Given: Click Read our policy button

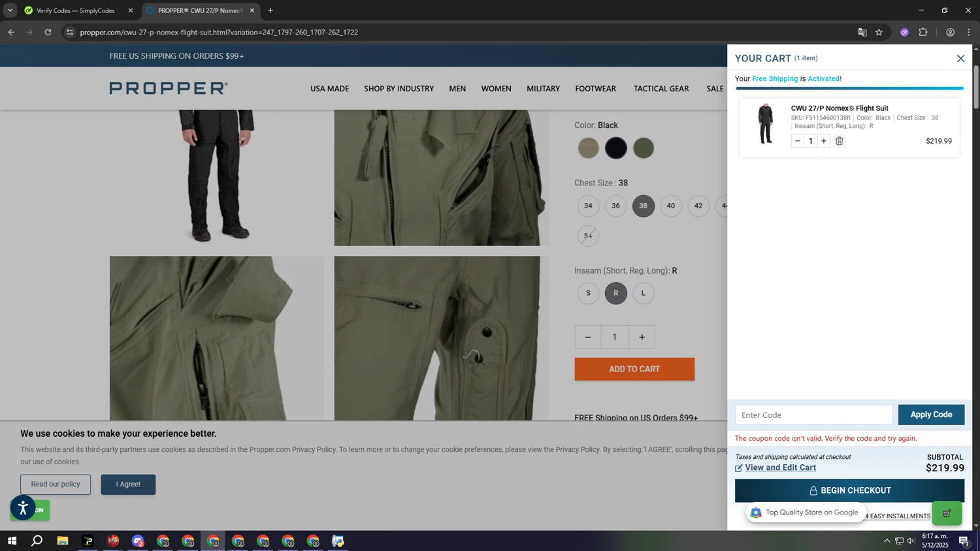Looking at the screenshot, I should click(x=56, y=484).
